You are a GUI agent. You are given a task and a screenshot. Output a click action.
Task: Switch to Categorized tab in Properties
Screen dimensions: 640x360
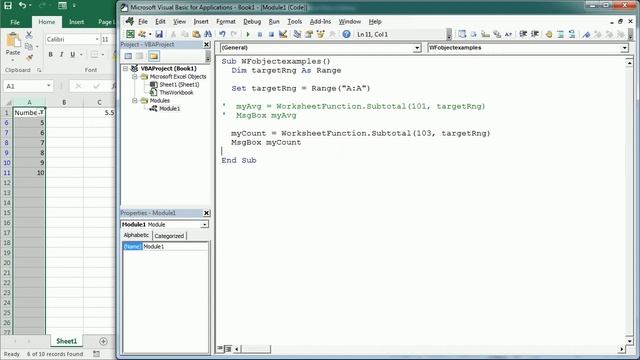(169, 236)
